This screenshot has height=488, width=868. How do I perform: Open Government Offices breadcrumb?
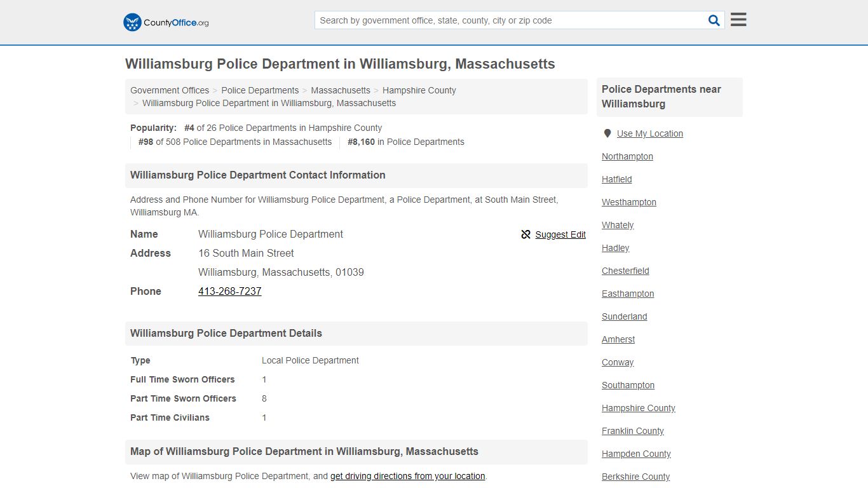pos(170,90)
